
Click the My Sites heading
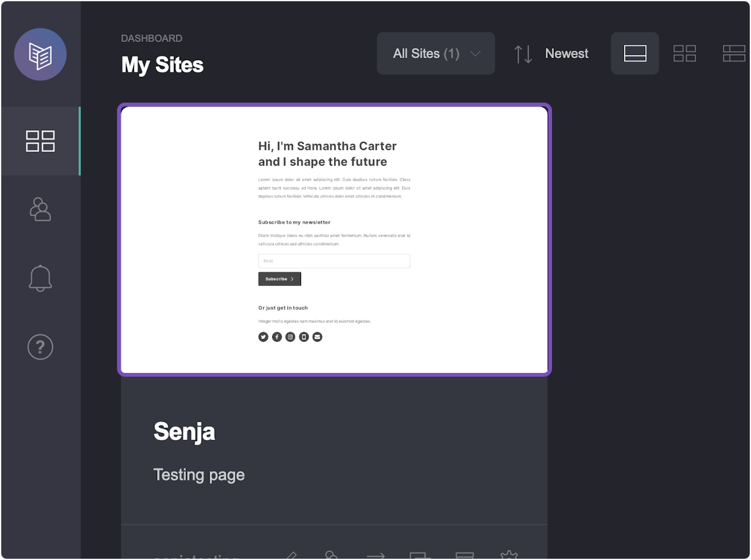pos(163,65)
